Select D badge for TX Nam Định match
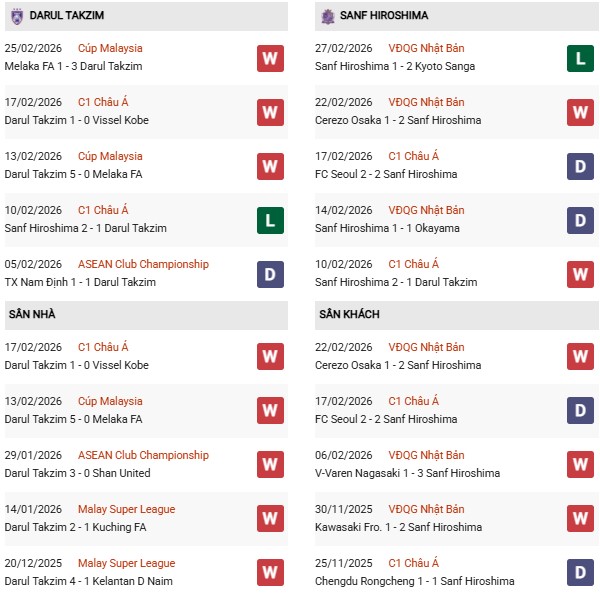The image size is (600, 593). point(270,274)
